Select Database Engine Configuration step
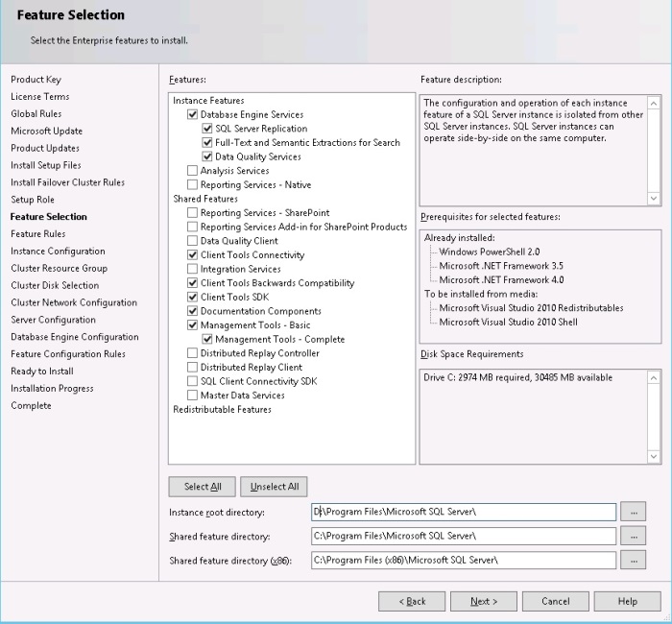 75,337
